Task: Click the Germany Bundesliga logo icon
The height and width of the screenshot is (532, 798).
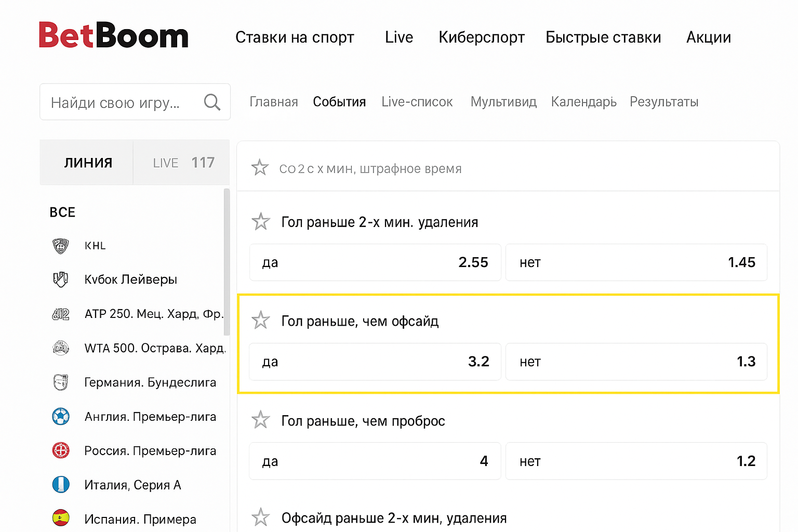Action: point(61,382)
